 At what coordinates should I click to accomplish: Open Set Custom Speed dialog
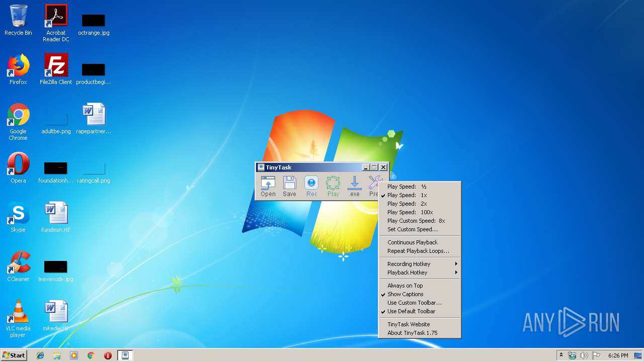[x=420, y=229]
